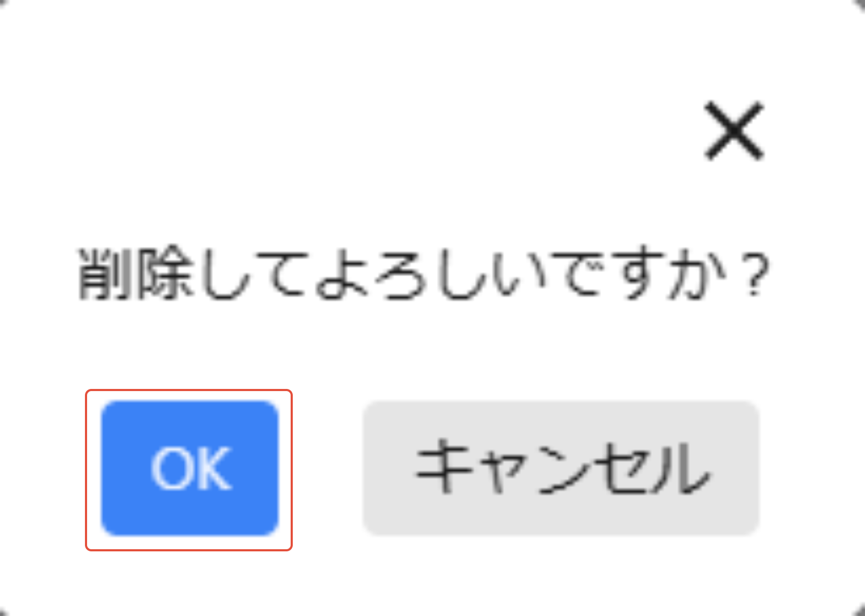865x616 pixels.
Task: Confirm deletion by selecting OK
Action: point(190,469)
